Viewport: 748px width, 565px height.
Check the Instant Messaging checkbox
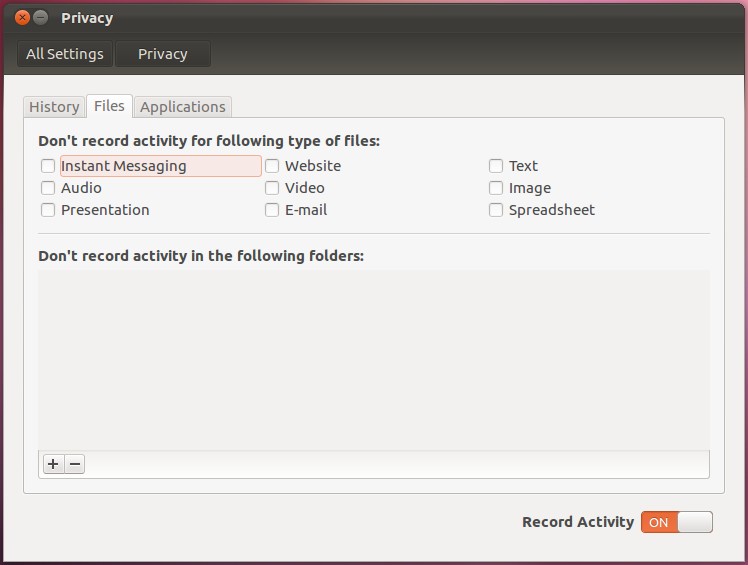coord(48,166)
